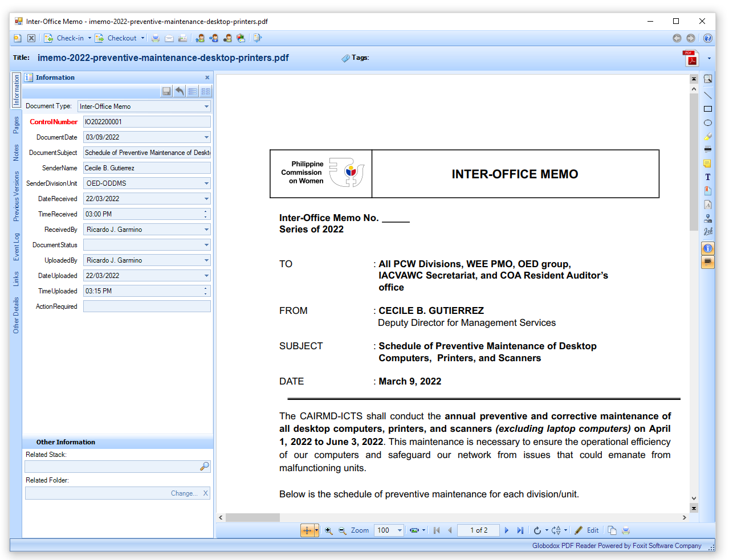Switch to the Pages side tab

point(16,125)
